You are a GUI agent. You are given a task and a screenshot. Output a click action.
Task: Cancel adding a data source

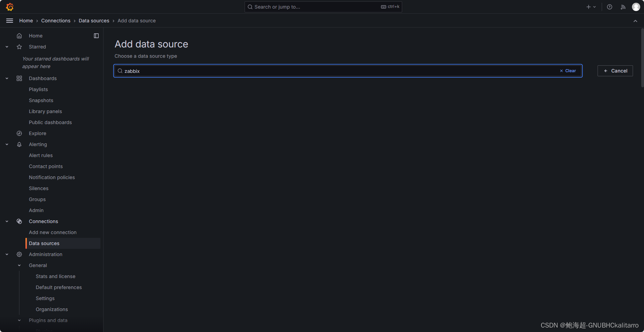(x=615, y=71)
